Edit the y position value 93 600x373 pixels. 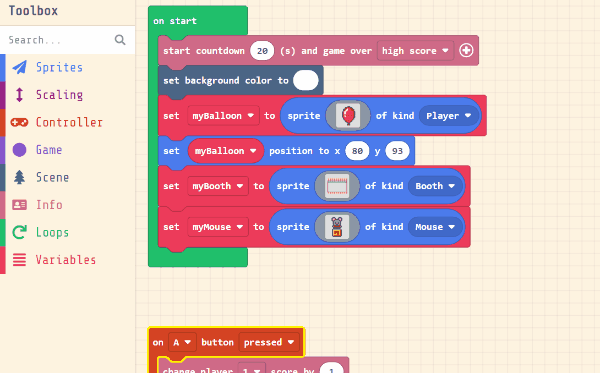pos(397,151)
